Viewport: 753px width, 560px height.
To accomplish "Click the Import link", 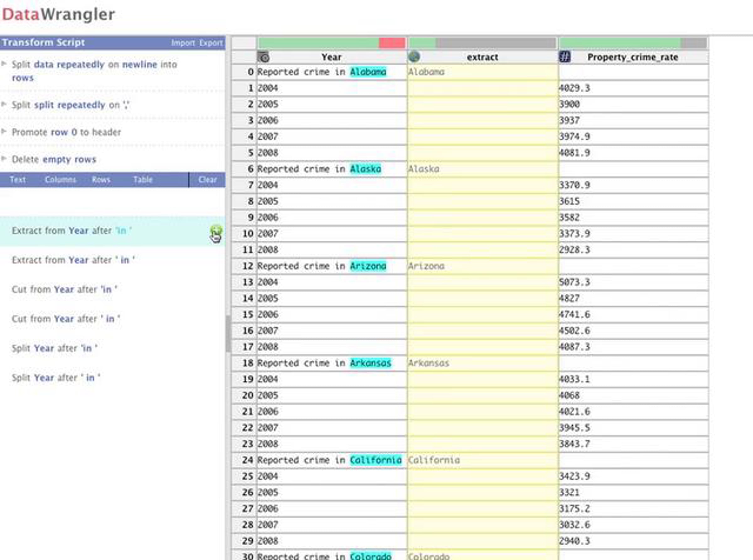I will pyautogui.click(x=183, y=43).
